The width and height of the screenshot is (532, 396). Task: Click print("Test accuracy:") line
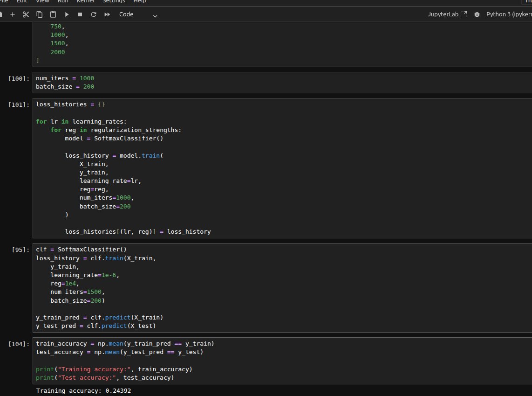105,378
